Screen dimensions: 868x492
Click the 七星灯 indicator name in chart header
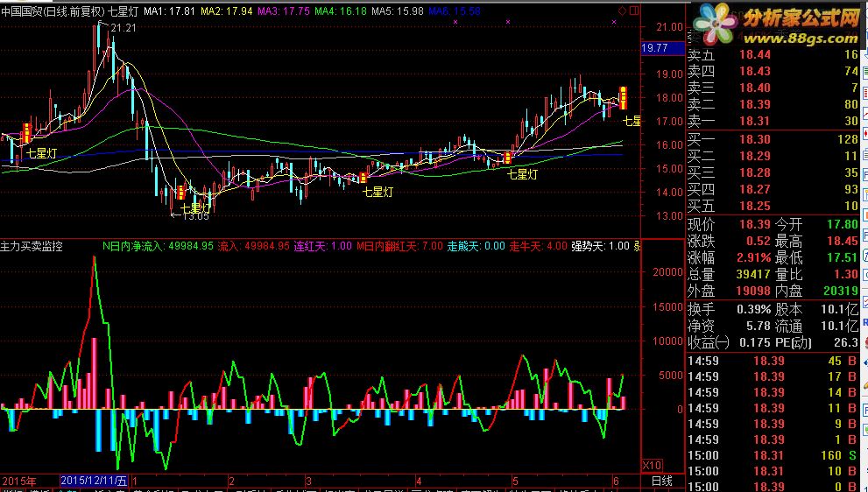coord(123,11)
